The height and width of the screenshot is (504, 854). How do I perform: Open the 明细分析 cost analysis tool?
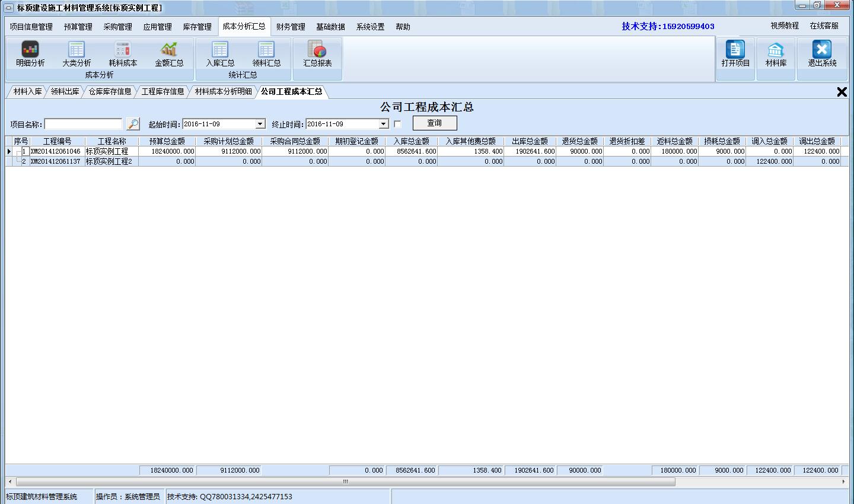pyautogui.click(x=29, y=56)
